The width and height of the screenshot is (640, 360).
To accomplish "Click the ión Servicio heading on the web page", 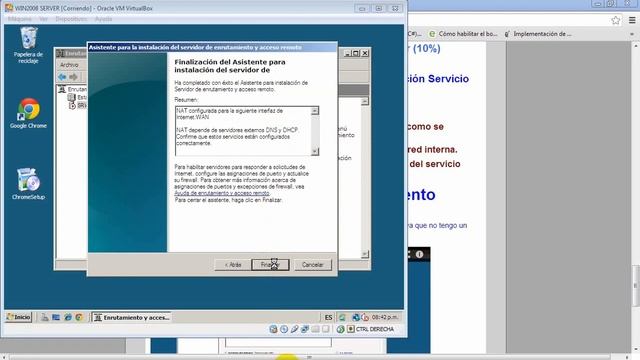I will pyautogui.click(x=438, y=79).
